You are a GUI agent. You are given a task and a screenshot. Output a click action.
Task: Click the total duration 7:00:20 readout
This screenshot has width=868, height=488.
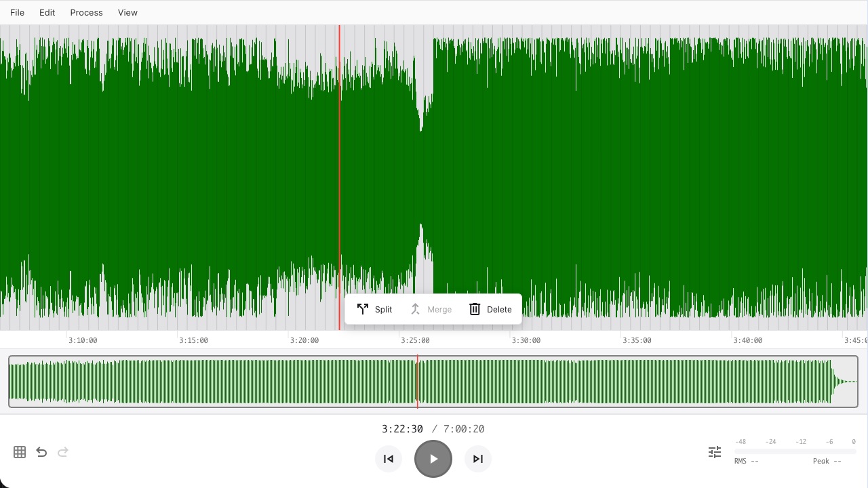(x=464, y=429)
